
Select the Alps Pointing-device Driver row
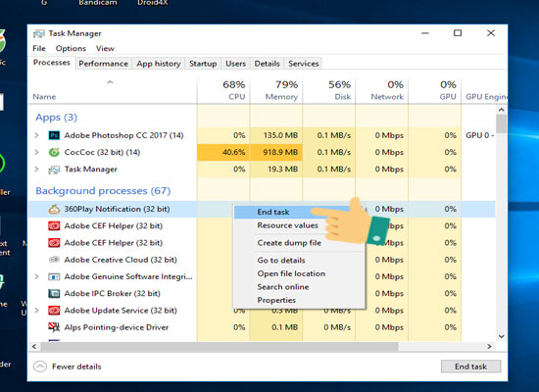(x=262, y=327)
